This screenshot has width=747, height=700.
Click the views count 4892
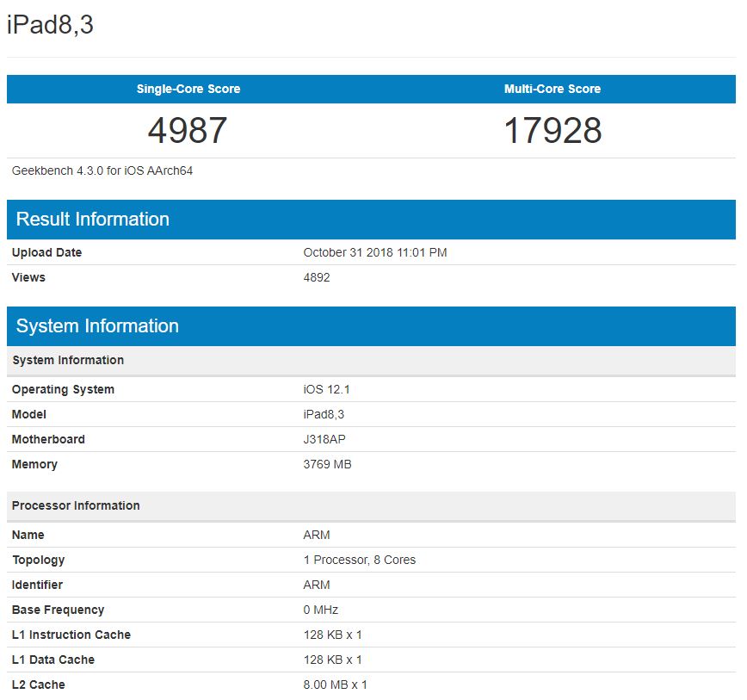317,277
